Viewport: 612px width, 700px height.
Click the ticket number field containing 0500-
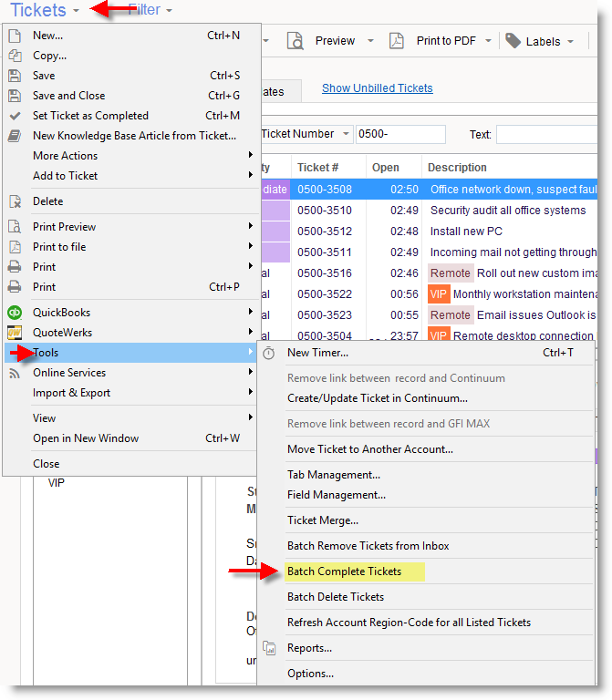point(399,134)
